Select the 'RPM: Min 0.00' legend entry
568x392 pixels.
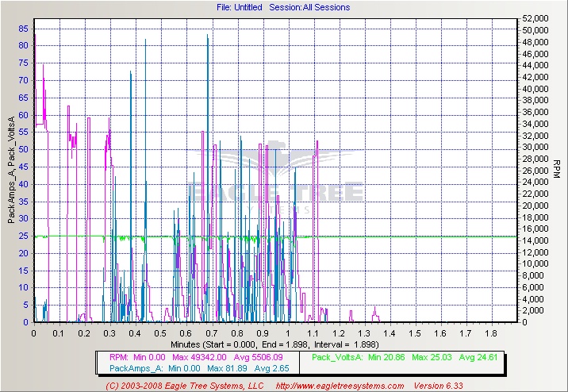click(137, 357)
